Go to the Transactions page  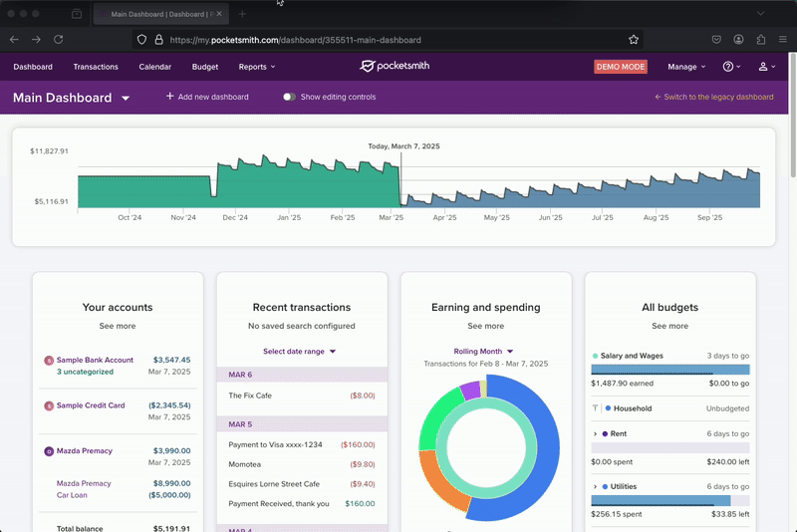96,67
